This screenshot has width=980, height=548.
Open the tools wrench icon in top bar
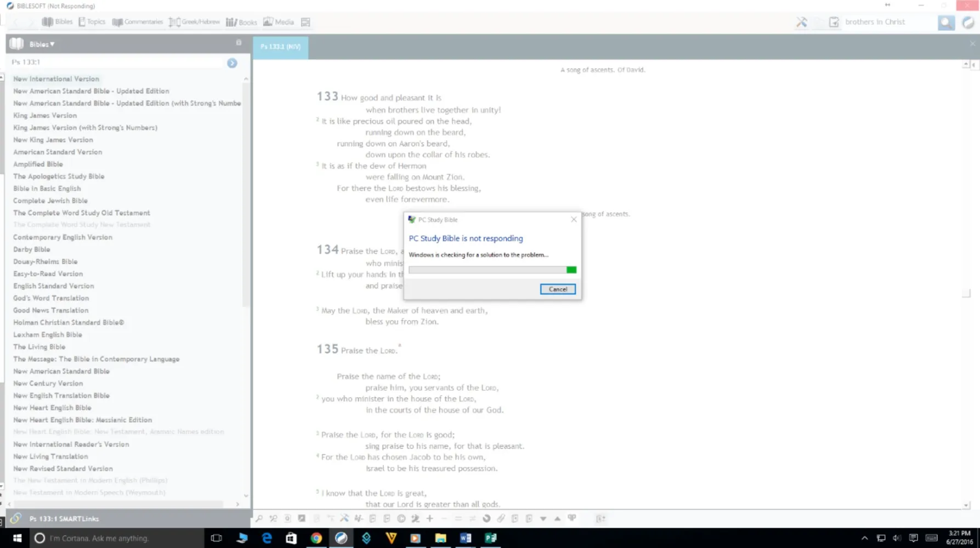[802, 22]
